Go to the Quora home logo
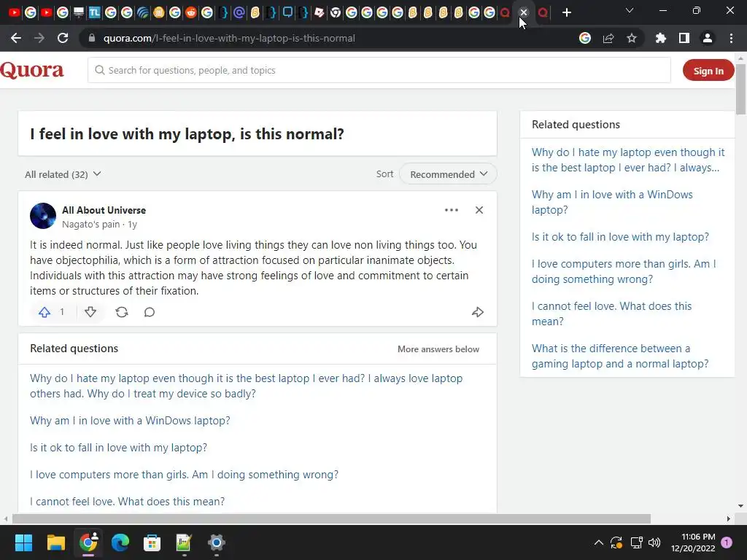This screenshot has width=747, height=560. coord(32,70)
